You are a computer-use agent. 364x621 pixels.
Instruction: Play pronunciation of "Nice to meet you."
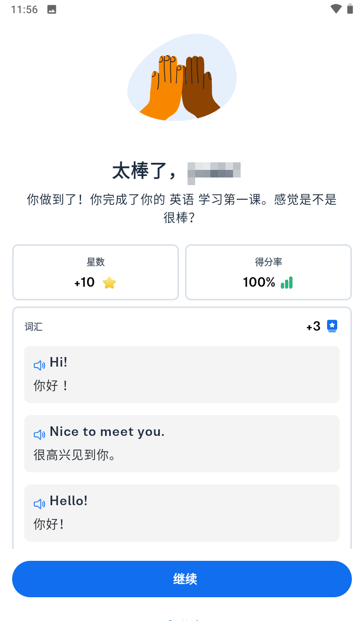click(39, 434)
